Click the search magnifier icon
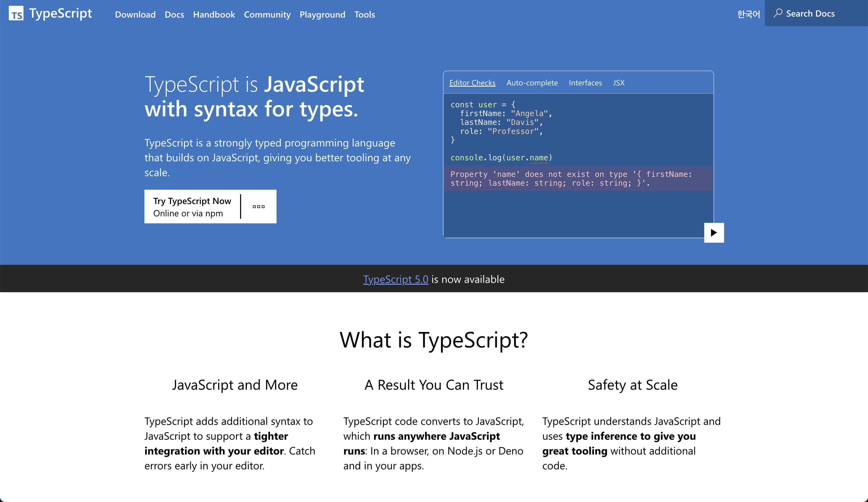Viewport: 868px width, 502px height. (778, 13)
